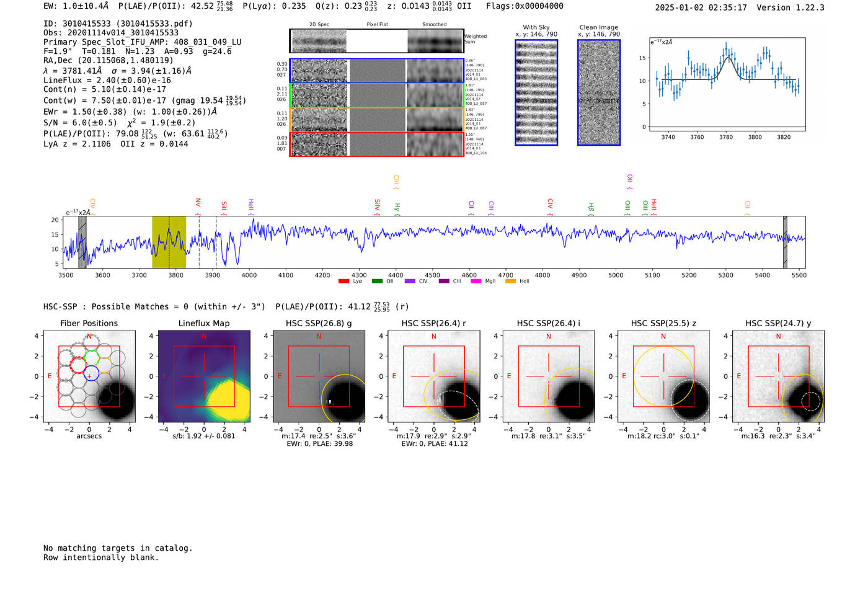Image resolution: width=868 pixels, height=591 pixels.
Task: Click the 'EW: 1.0±10.4Å' header text
Action: [x=76, y=6]
